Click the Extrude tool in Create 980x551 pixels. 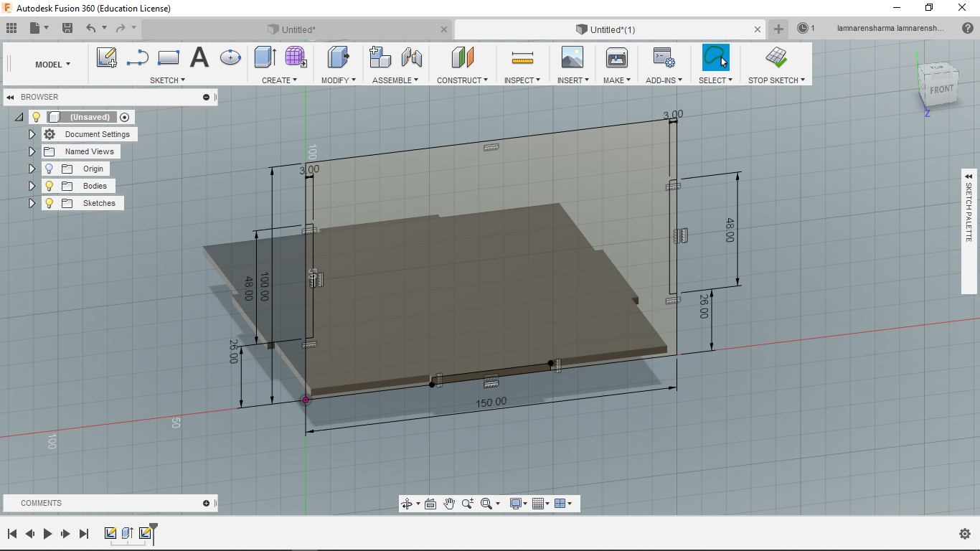[x=265, y=57]
